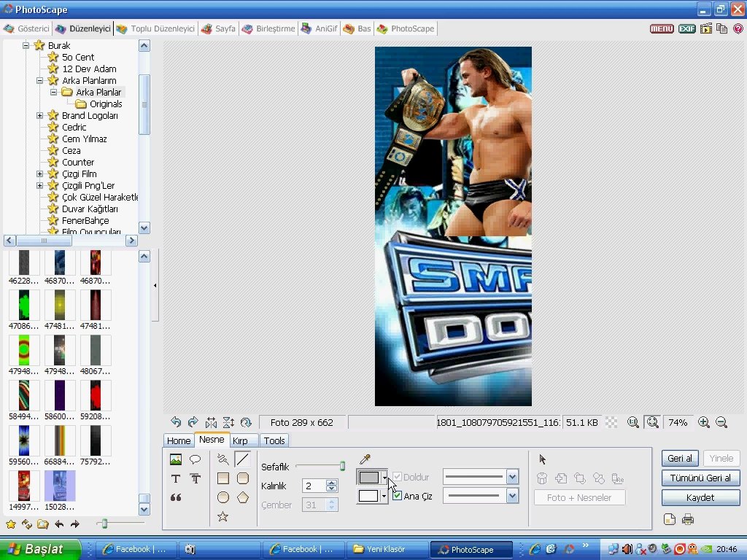Open the thumbnail labeled 47086...
747x560 pixels.
click(x=24, y=306)
